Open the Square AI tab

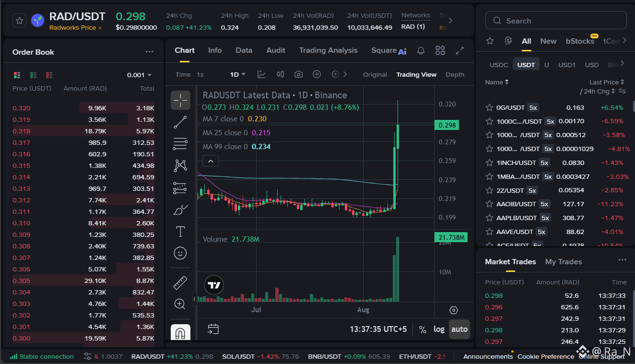coord(389,50)
